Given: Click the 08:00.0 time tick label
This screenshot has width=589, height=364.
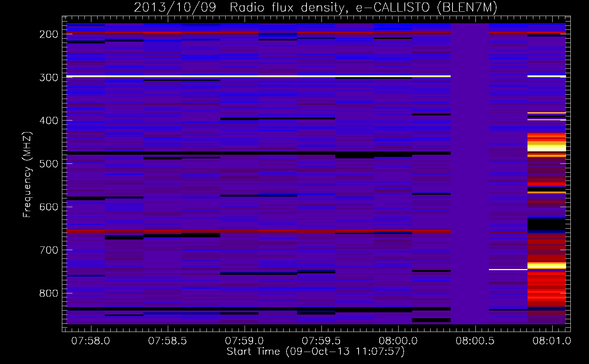Looking at the screenshot, I should click(398, 341).
